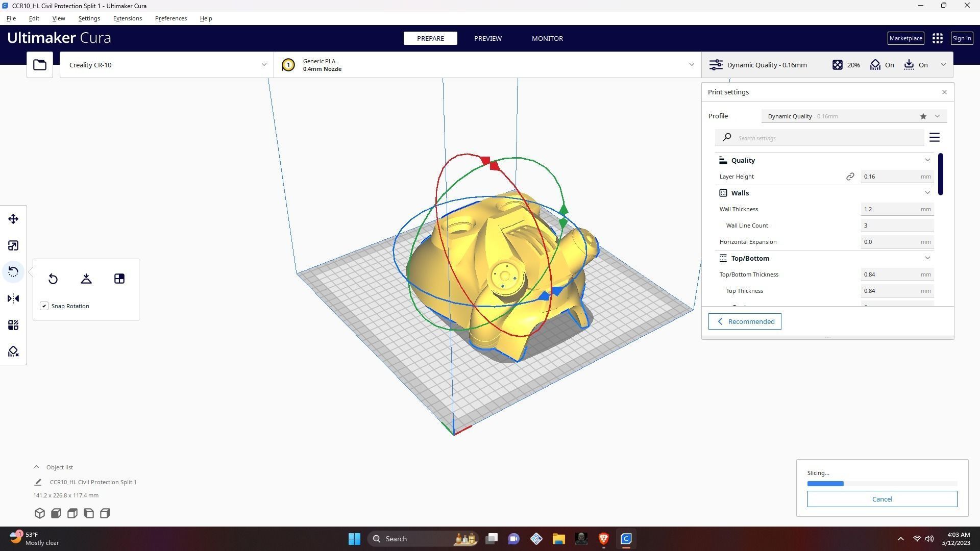Select the Move tool in left toolbar
The height and width of the screenshot is (551, 980).
pyautogui.click(x=13, y=219)
